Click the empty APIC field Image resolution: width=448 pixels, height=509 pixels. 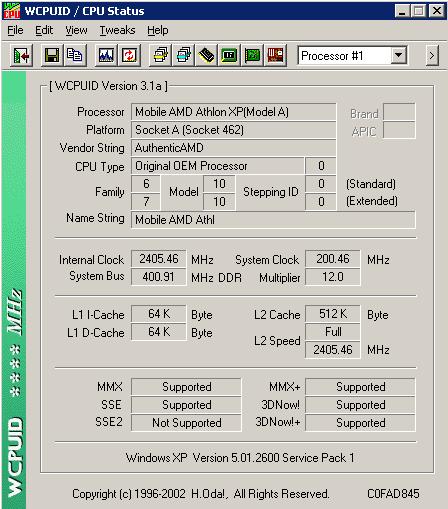coord(399,130)
